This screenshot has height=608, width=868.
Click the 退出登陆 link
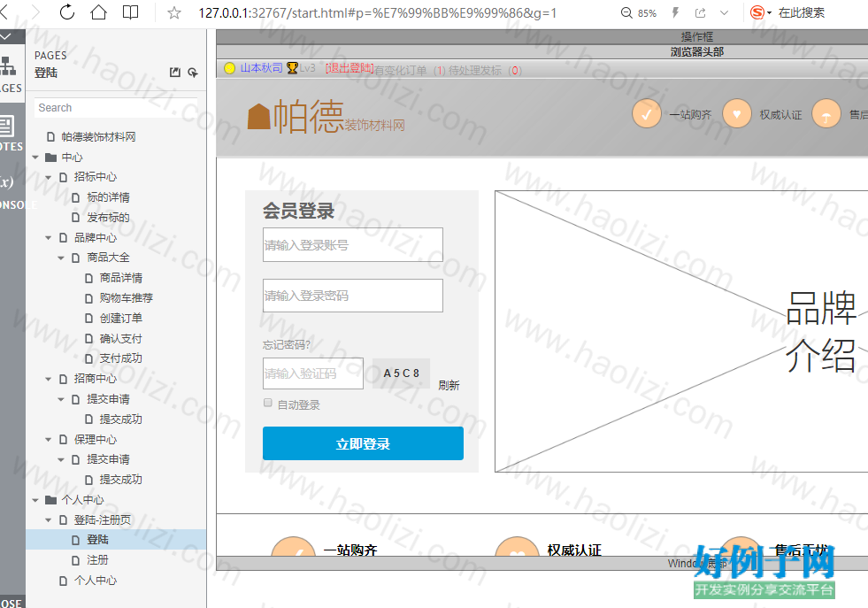pos(350,68)
